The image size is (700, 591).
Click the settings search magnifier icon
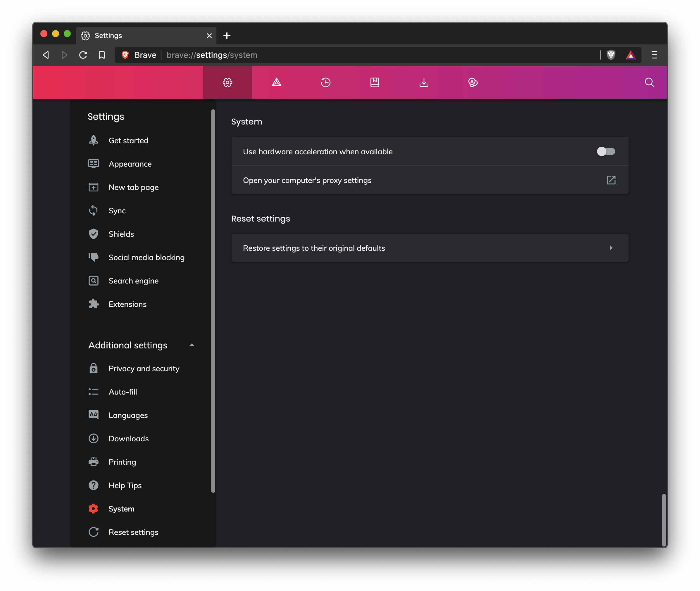649,82
